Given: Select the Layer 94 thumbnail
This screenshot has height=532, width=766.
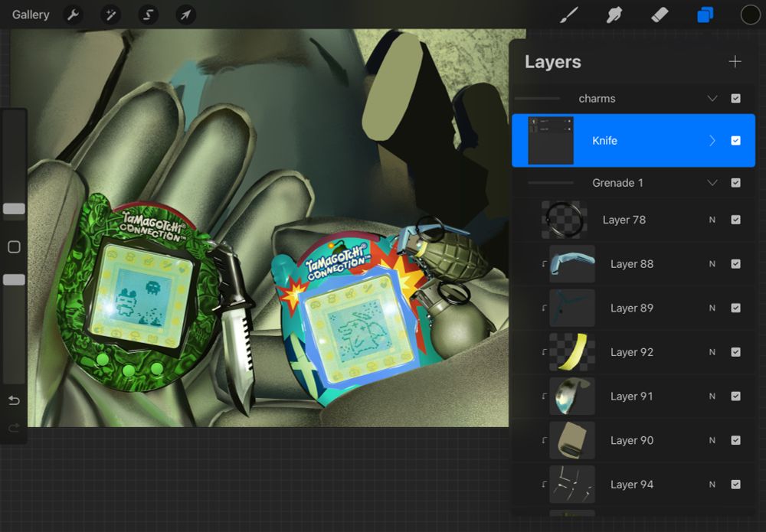Looking at the screenshot, I should (x=572, y=485).
